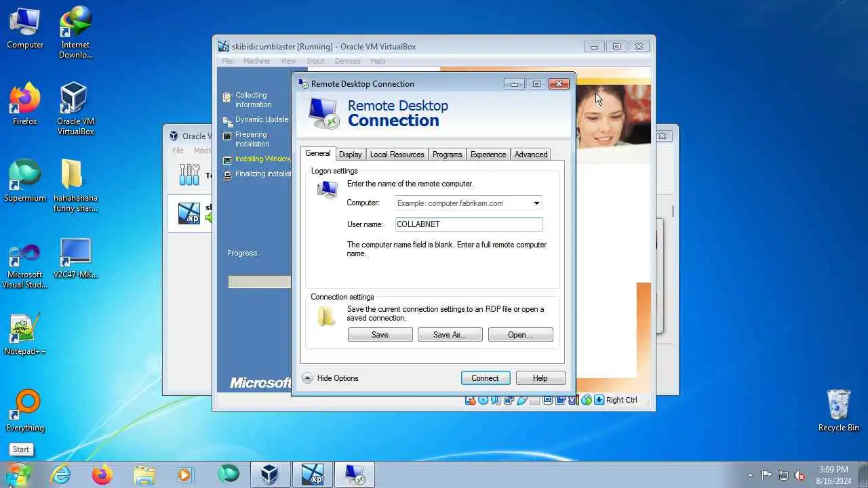Switch to VirtualBox Manager taskbar button
Image resolution: width=868 pixels, height=488 pixels.
pyautogui.click(x=270, y=474)
